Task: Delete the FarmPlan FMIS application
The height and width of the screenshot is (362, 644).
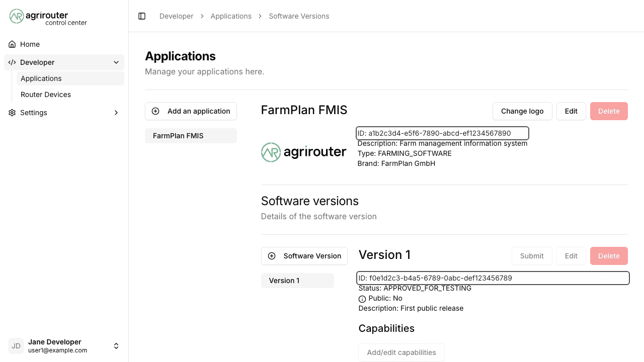Action: click(609, 111)
